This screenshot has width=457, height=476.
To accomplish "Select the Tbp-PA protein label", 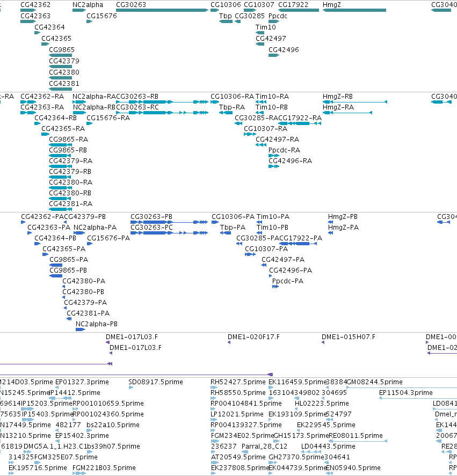I will tap(233, 228).
